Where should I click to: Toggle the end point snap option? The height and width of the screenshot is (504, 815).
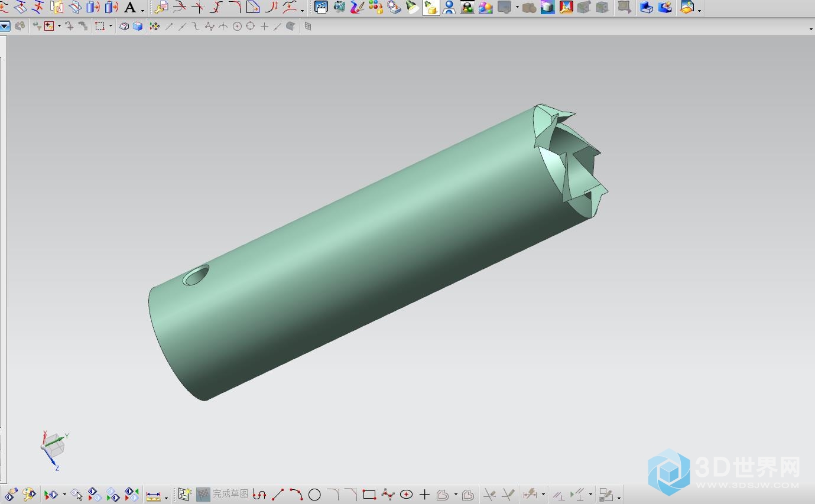[169, 26]
